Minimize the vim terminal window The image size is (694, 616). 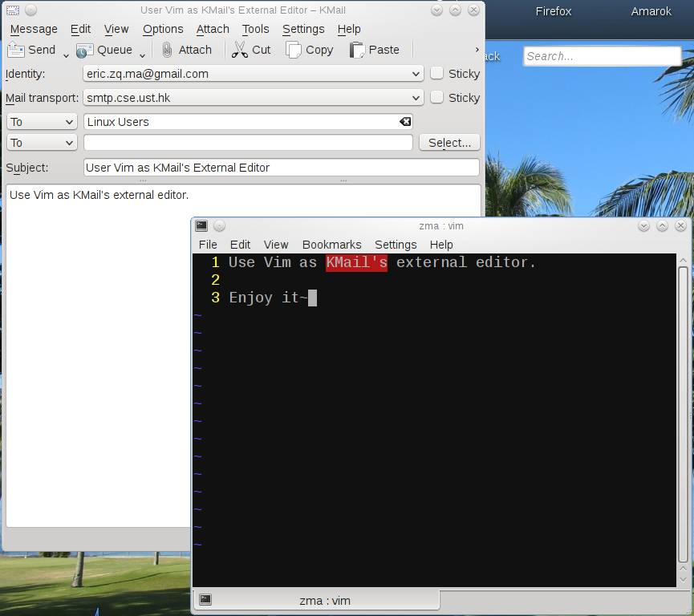(x=643, y=226)
